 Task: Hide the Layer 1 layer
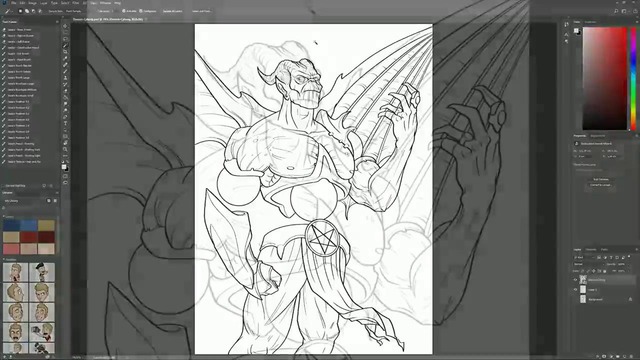click(576, 289)
